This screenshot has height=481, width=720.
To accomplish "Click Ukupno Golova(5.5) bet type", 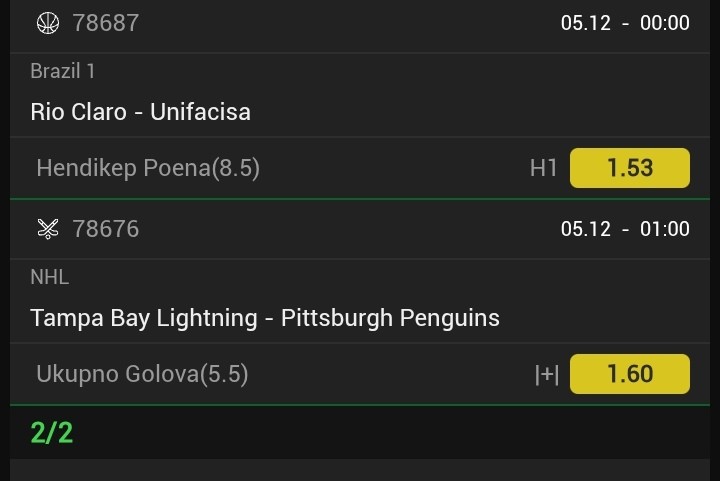I will [142, 374].
